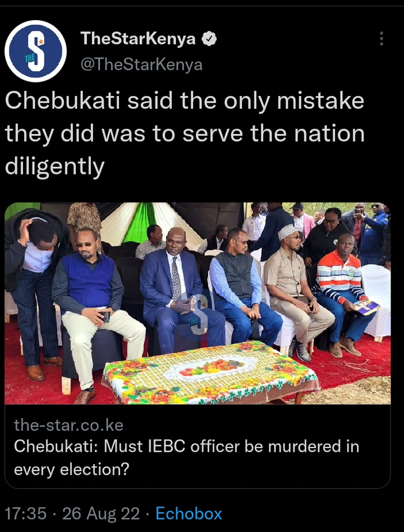Open the three-dot tweet options menu
The width and height of the screenshot is (404, 532).
click(x=382, y=39)
